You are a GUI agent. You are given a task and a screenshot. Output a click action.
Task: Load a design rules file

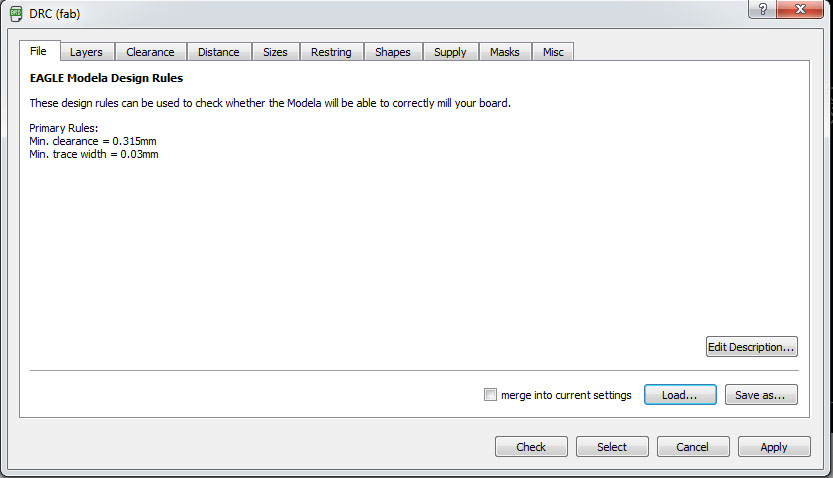pyautogui.click(x=680, y=395)
